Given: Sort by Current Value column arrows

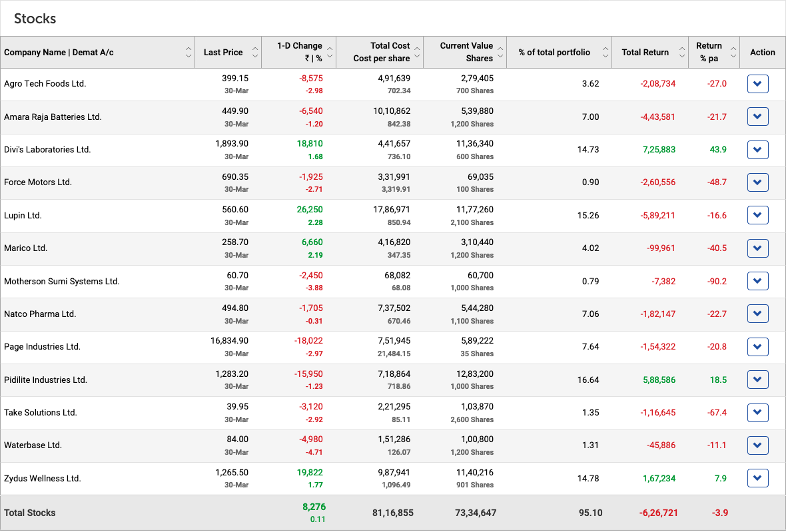Looking at the screenshot, I should 500,52.
